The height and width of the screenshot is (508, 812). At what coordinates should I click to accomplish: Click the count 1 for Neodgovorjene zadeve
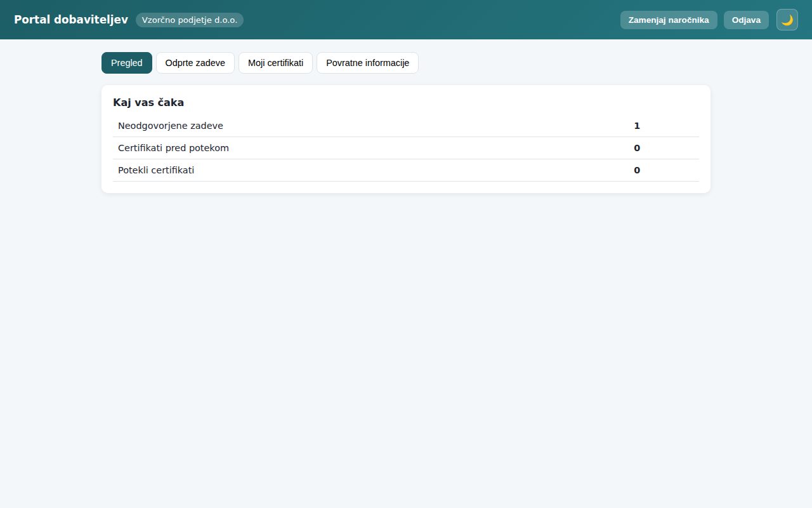pos(637,126)
